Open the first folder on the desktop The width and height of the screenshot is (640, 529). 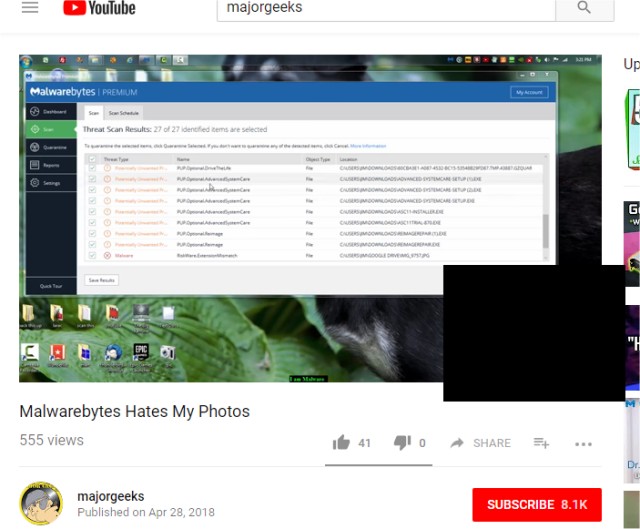tap(29, 313)
